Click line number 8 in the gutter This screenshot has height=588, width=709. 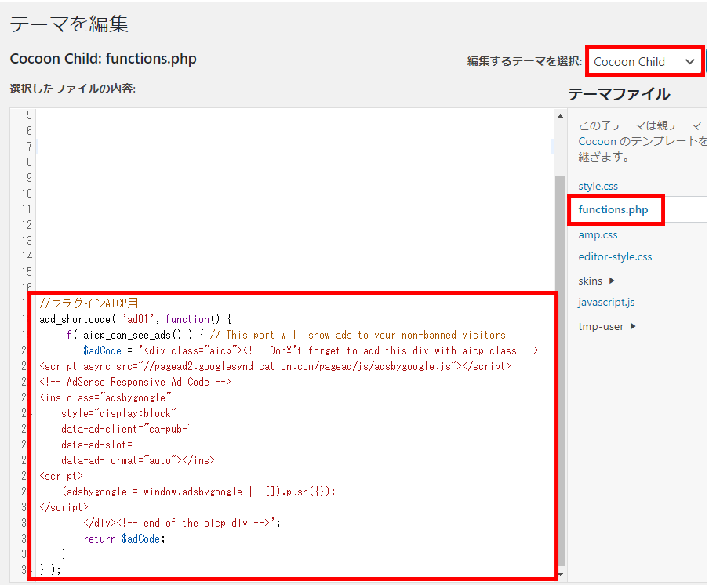29,162
